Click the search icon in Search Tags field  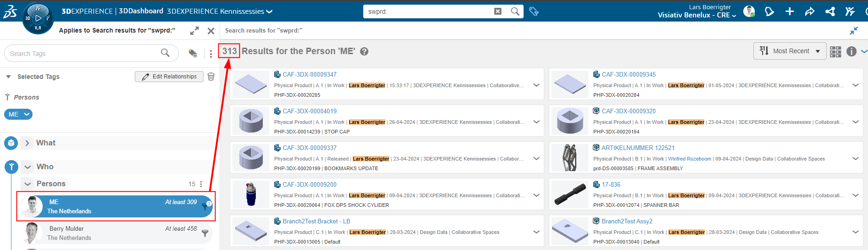pyautogui.click(x=165, y=53)
